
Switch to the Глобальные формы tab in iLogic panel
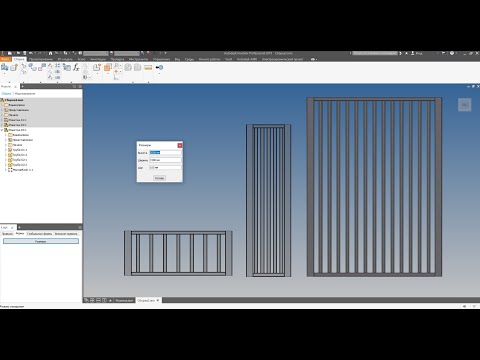[40, 234]
